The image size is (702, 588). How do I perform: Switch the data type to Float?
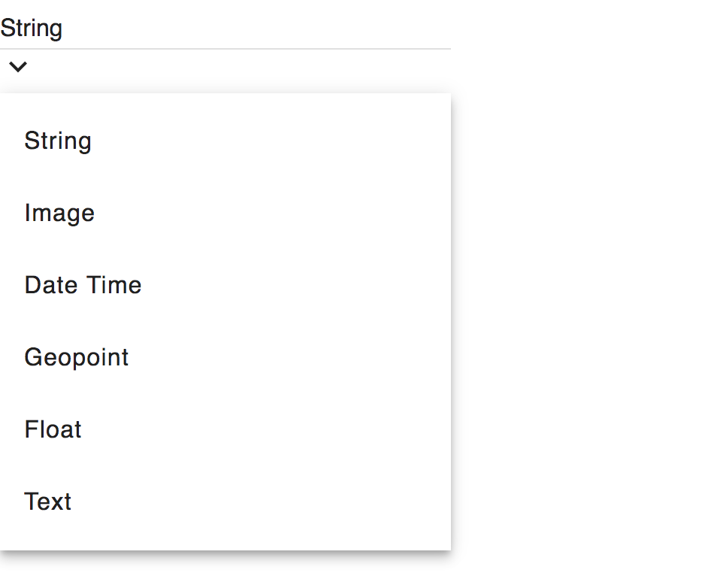click(53, 429)
